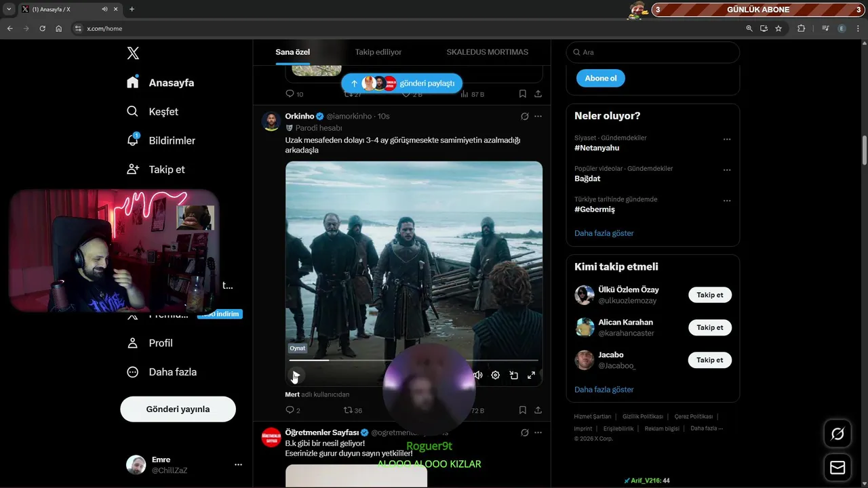Reply to the Orkinho post
Viewport: 868px width, 488px height.
292,410
